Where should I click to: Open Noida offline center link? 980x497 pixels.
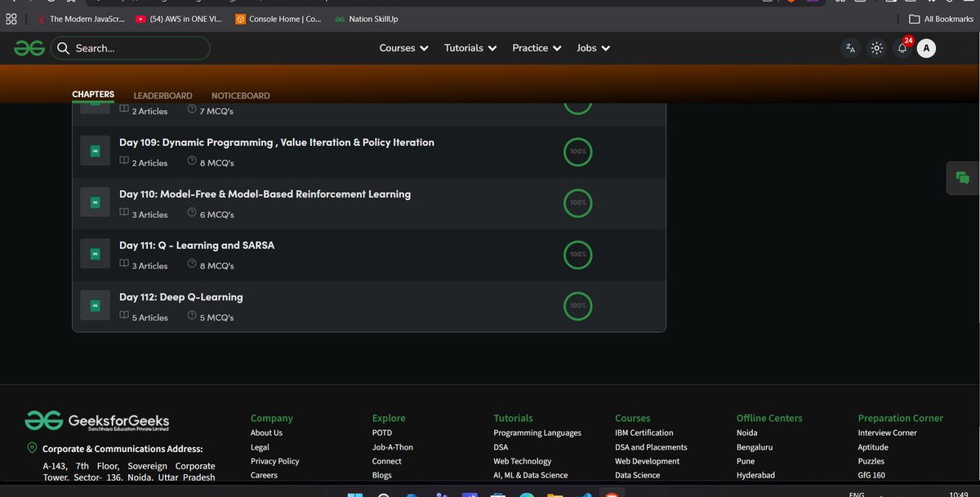[x=747, y=433]
